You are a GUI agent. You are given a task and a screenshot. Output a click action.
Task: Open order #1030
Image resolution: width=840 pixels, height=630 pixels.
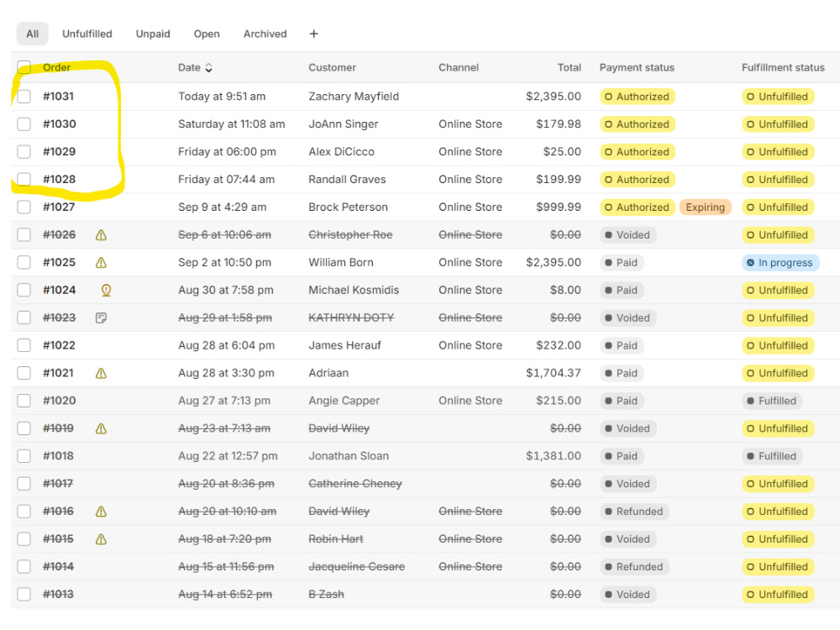point(60,124)
